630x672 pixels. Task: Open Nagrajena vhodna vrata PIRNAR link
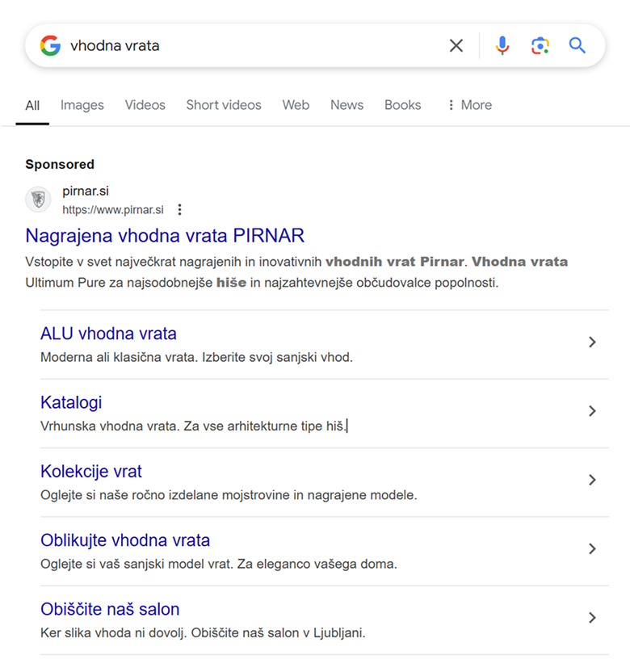[165, 236]
